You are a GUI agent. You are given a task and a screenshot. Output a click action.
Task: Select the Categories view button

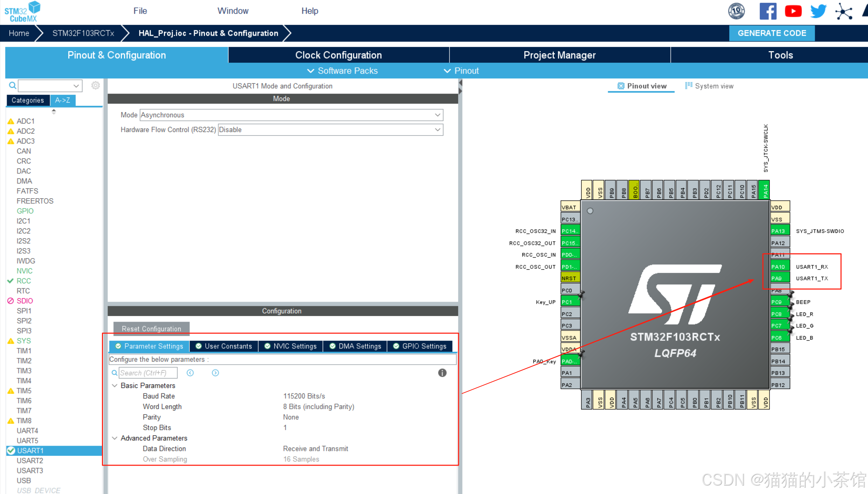28,100
